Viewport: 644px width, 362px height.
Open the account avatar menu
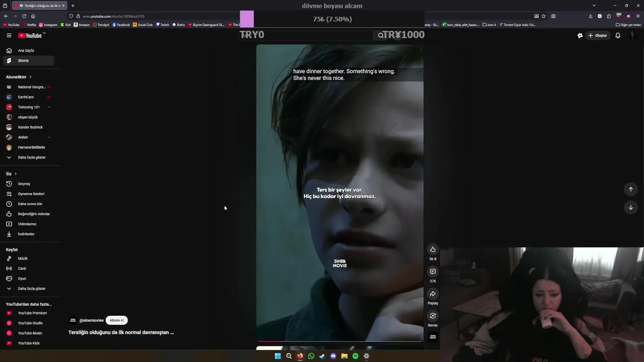click(632, 35)
